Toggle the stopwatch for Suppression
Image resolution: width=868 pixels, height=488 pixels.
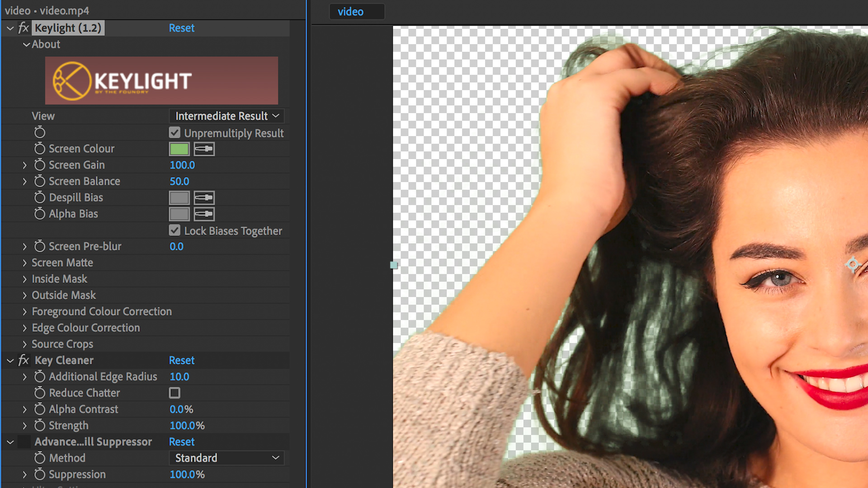coord(39,474)
